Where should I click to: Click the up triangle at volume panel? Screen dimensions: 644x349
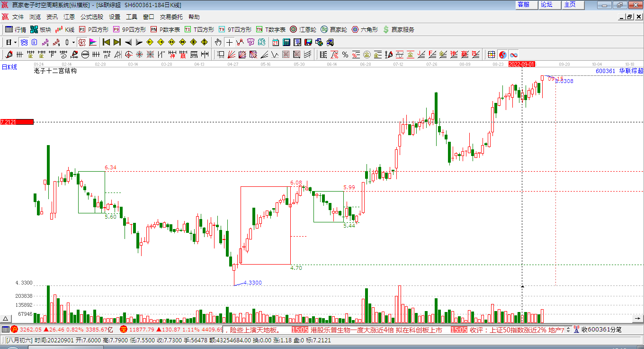click(6, 319)
